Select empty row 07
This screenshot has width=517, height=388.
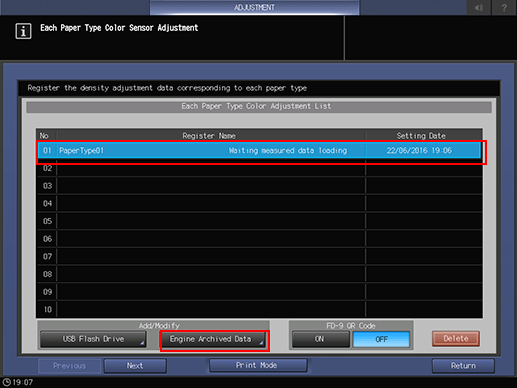click(259, 257)
